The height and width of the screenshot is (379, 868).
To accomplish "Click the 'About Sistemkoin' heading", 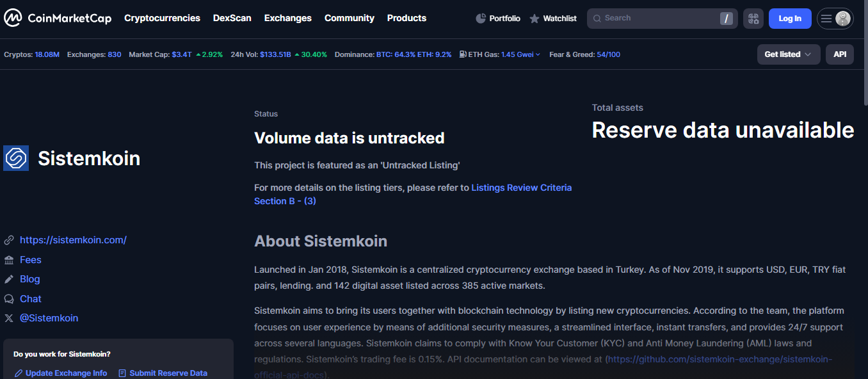I will [x=321, y=241].
